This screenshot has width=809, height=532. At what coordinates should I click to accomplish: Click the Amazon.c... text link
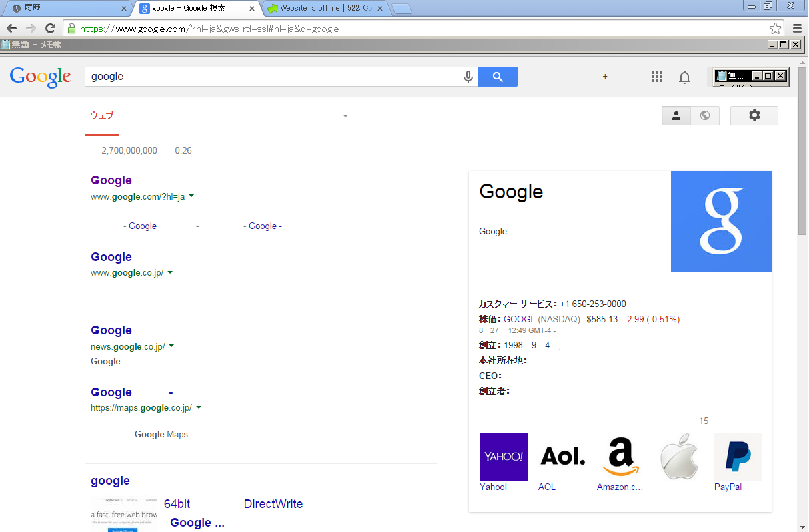tap(620, 487)
